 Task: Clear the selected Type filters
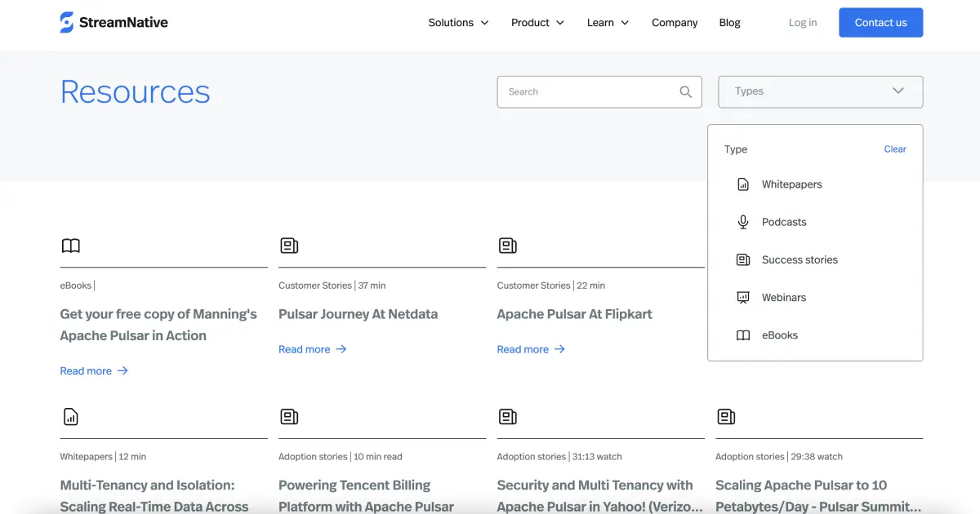click(x=895, y=149)
